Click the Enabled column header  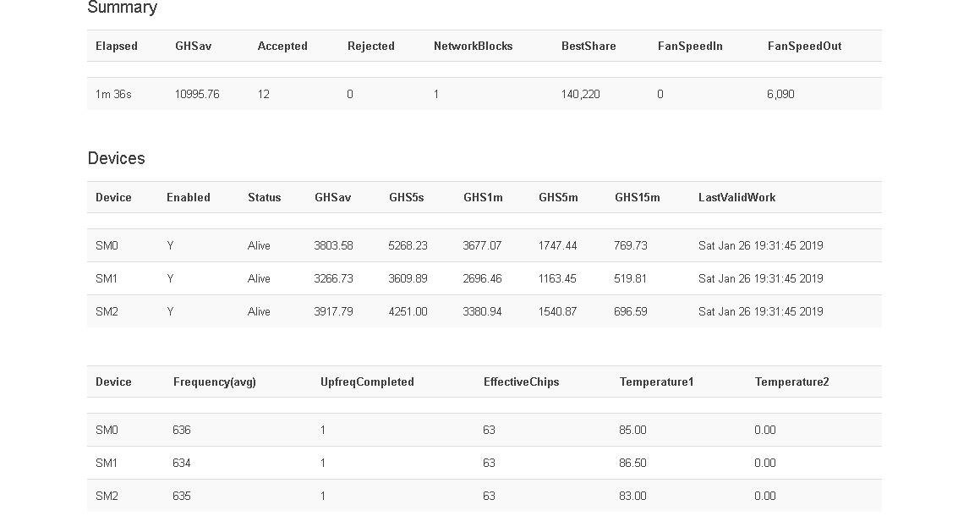(188, 198)
